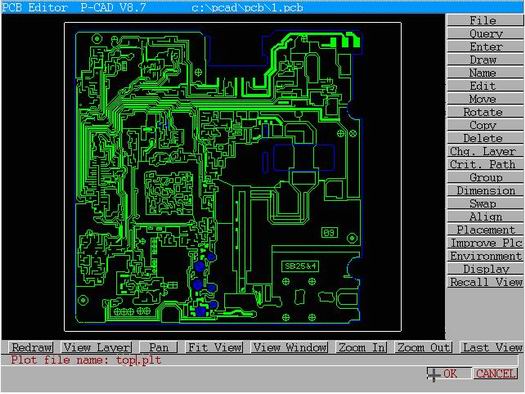Viewport: 525px width, 394px height.
Task: Open the Environment menu item
Action: coord(485,256)
